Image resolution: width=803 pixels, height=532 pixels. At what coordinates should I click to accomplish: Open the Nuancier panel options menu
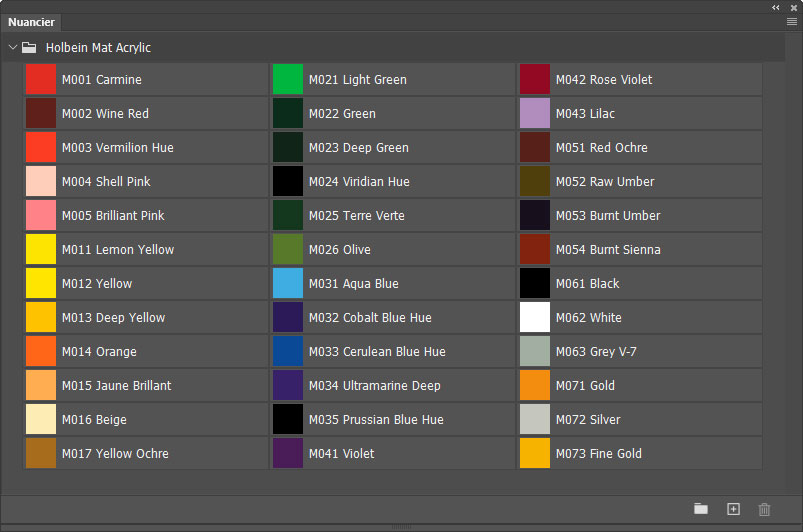coord(792,22)
